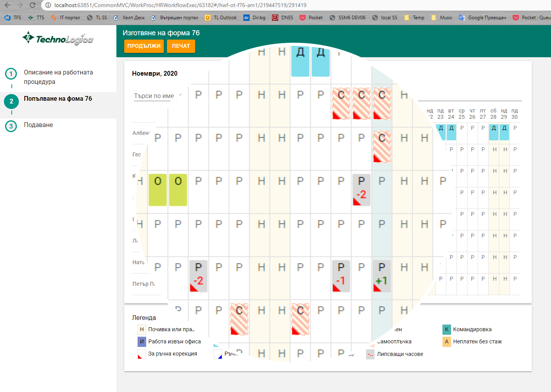The width and height of the screenshot is (551, 392).
Task: Click the Липсващи часове legend swatch
Action: (x=370, y=354)
